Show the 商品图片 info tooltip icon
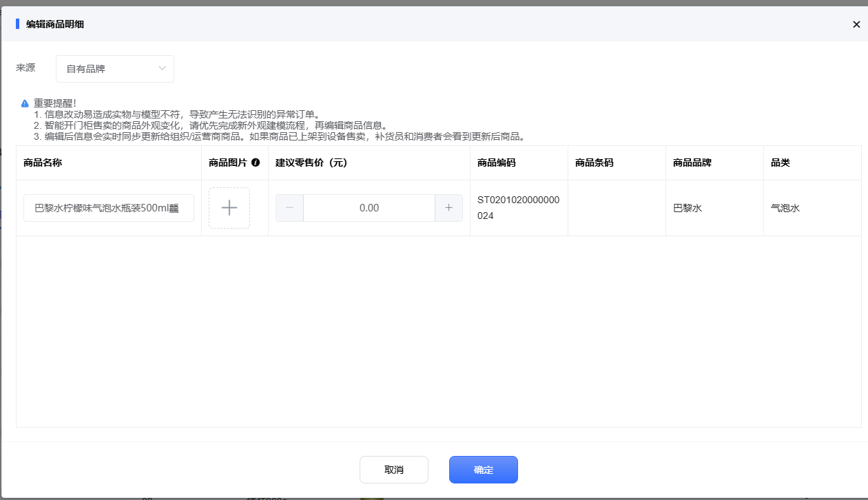Screen dimensions: 868x500 click(x=256, y=163)
